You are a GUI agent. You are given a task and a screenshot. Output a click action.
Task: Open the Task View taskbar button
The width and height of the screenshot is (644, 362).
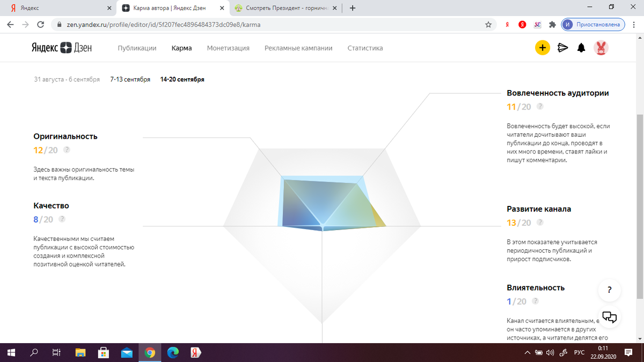[x=57, y=352]
